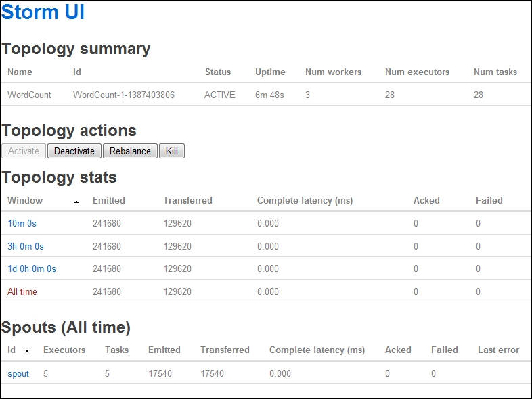Select the 1d 0h 0m 0s window

32,269
